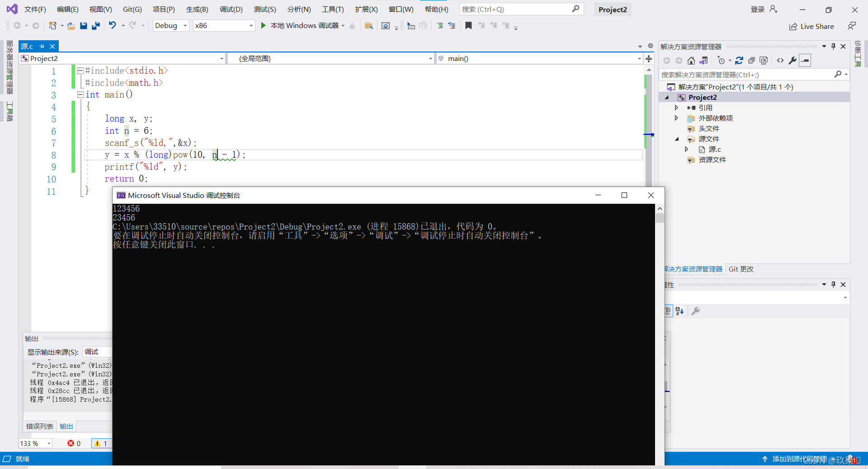
Task: Open the 生成(B) menu
Action: (x=197, y=9)
